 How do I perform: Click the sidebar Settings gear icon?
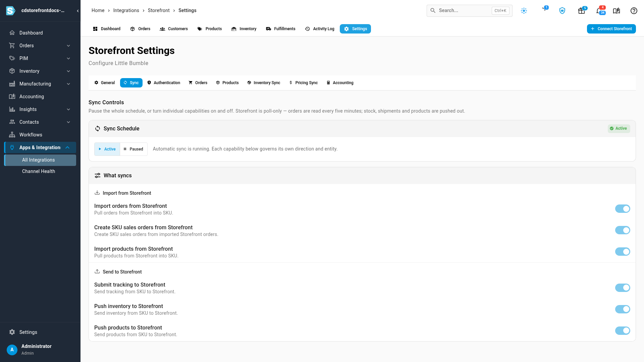click(x=12, y=332)
